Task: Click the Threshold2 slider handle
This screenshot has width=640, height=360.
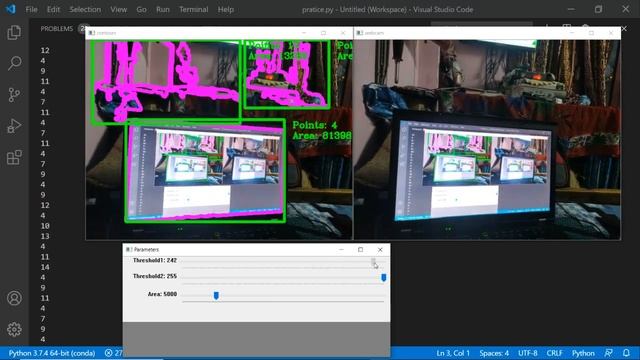Action: tap(384, 278)
